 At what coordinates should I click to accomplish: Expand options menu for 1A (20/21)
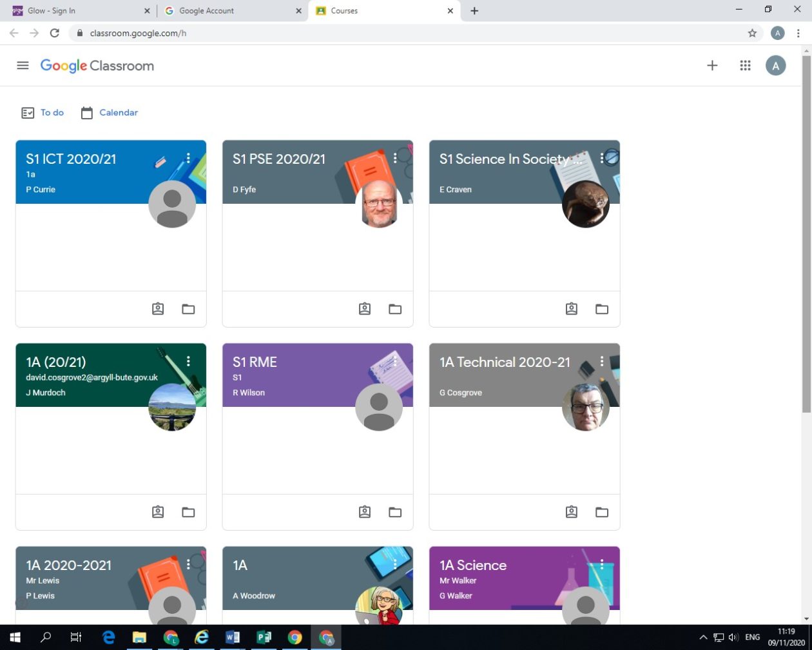188,361
